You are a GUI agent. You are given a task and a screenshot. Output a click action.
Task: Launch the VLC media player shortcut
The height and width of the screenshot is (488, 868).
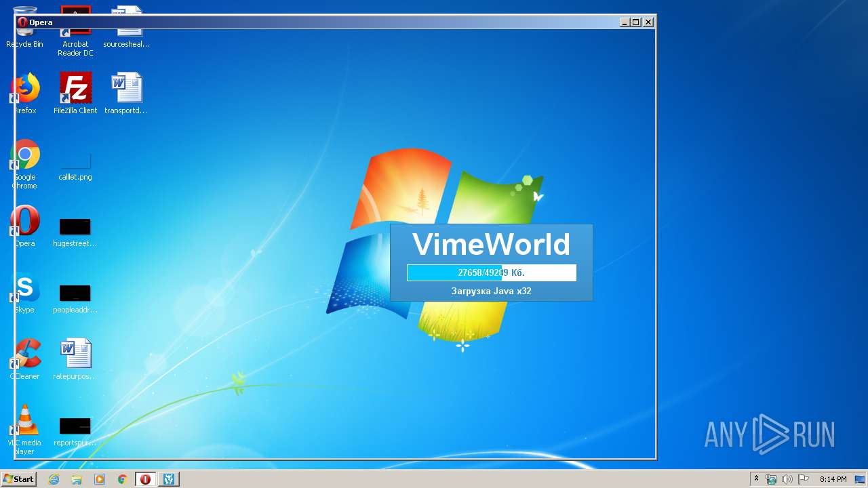coord(25,430)
